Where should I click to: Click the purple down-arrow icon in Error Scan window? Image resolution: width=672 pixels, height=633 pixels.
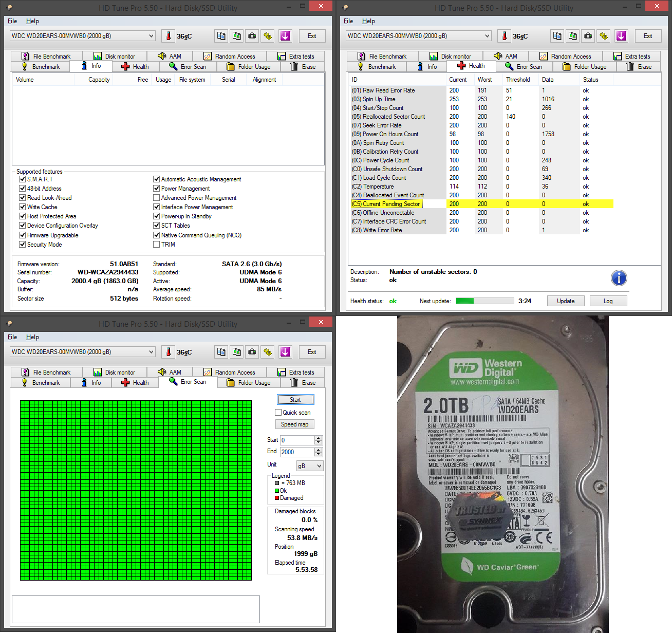coord(285,352)
